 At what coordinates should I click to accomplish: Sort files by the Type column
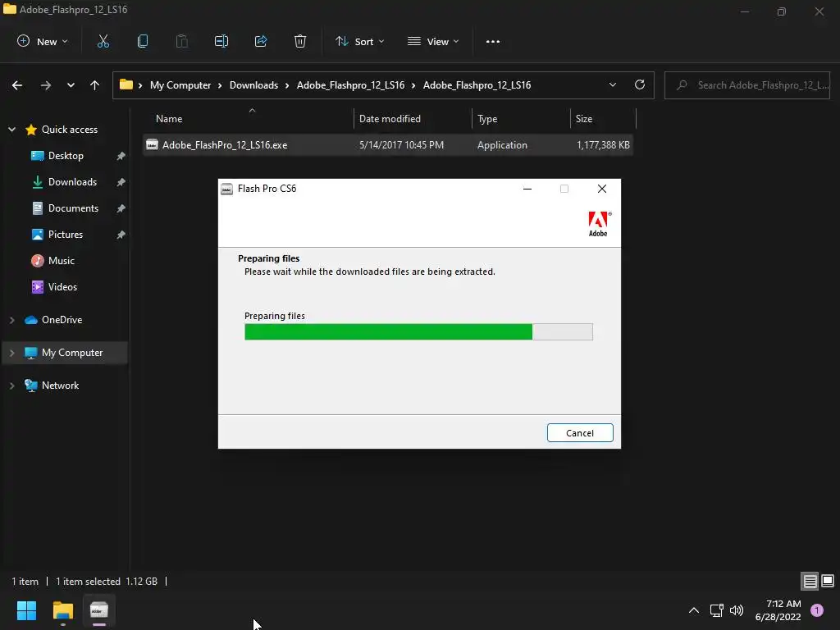point(521,119)
